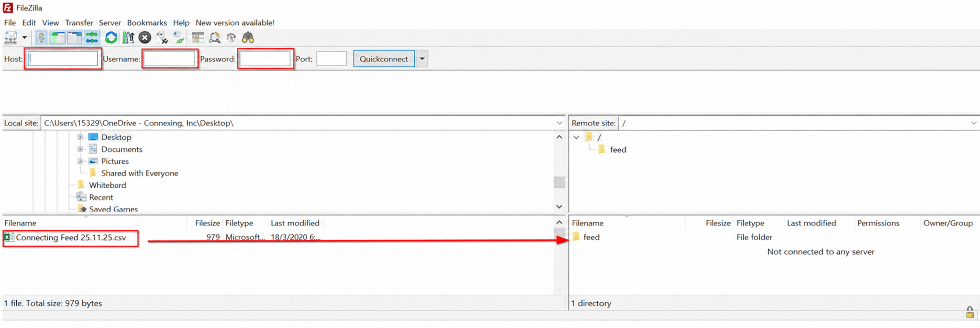Select Documents in the local tree
Viewport: 980px width, 328px height.
(x=122, y=149)
